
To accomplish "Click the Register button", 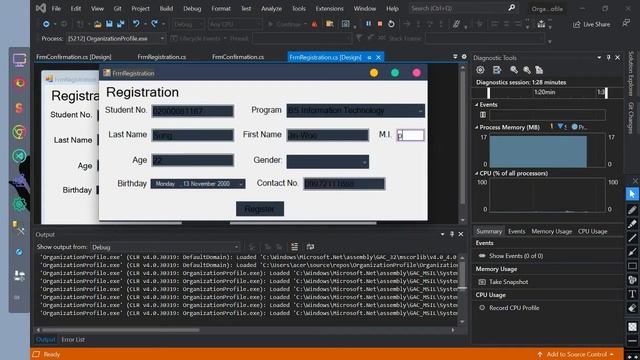I will 260,209.
